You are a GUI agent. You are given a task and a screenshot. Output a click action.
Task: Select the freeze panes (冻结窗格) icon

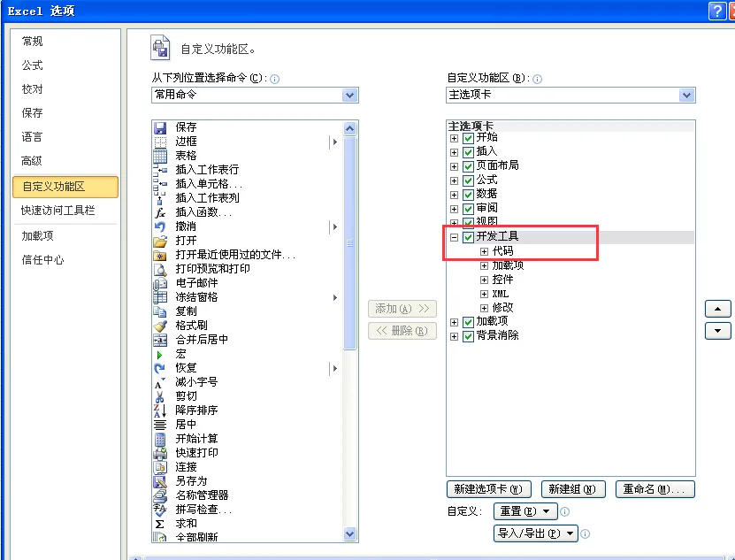pos(160,297)
